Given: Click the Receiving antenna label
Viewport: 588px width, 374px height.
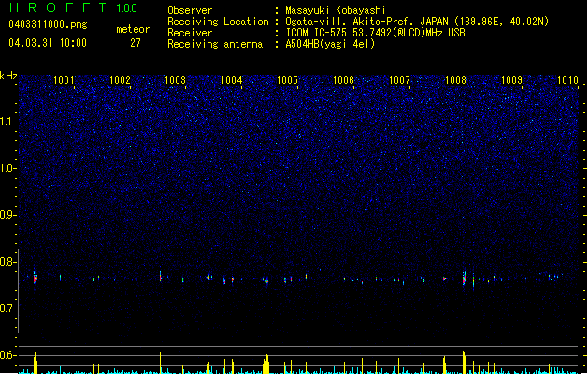Looking at the screenshot, I should [x=215, y=44].
